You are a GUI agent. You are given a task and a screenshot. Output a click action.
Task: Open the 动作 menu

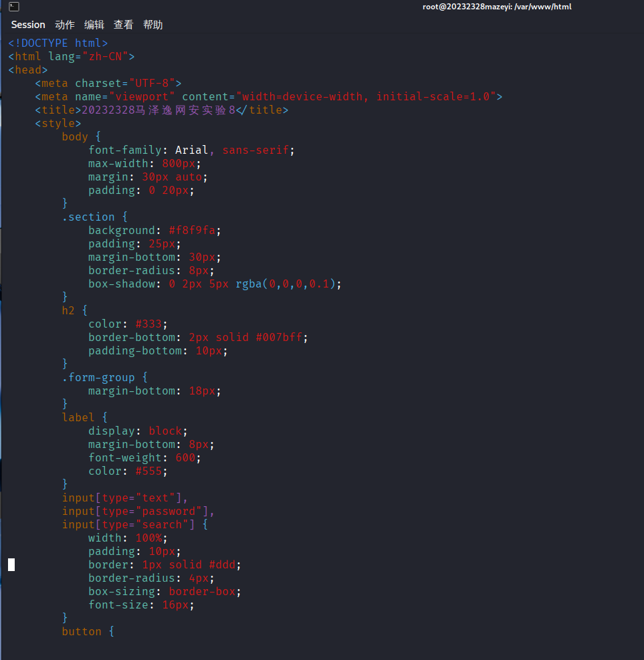coord(65,25)
